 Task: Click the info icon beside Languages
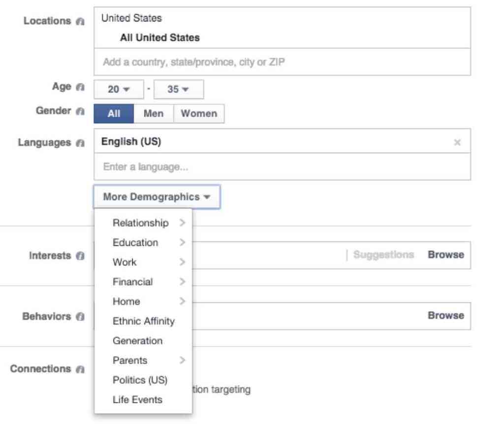pos(81,143)
